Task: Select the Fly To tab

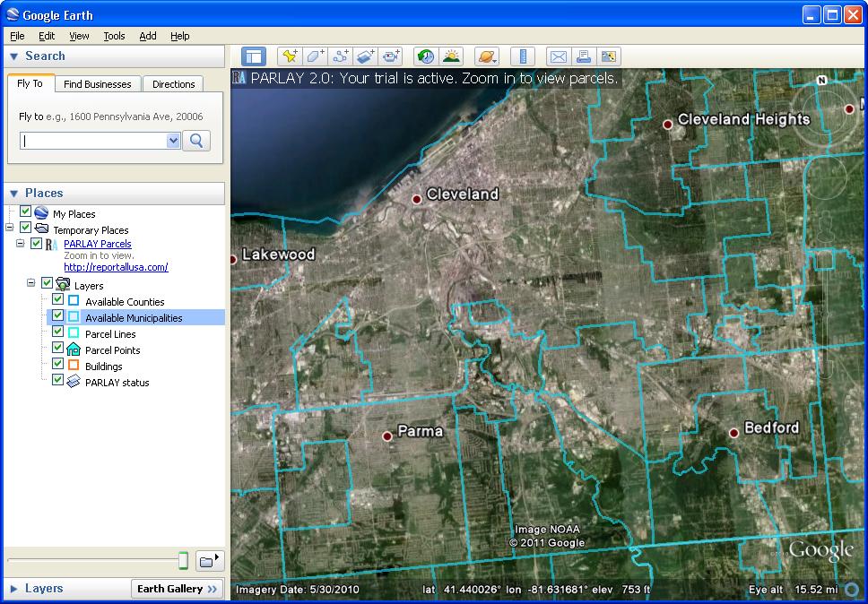Action: click(30, 83)
